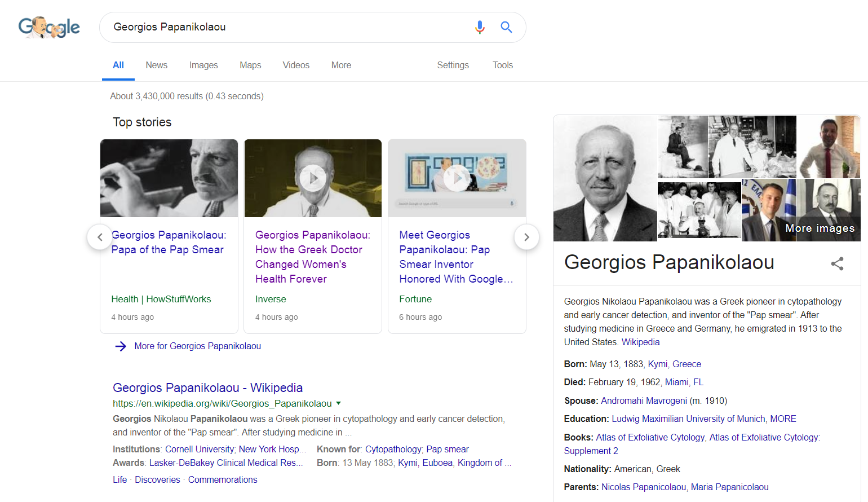Click the Pap smear known-for link

[448, 449]
